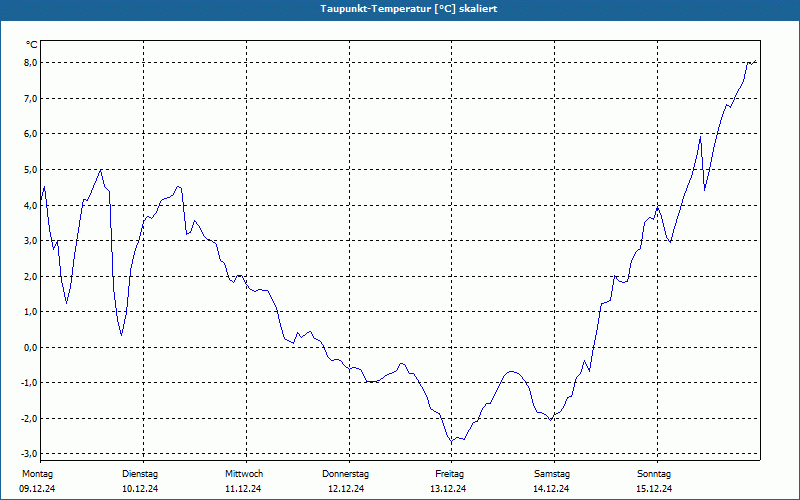Click the date label 09.12.24

(x=37, y=489)
